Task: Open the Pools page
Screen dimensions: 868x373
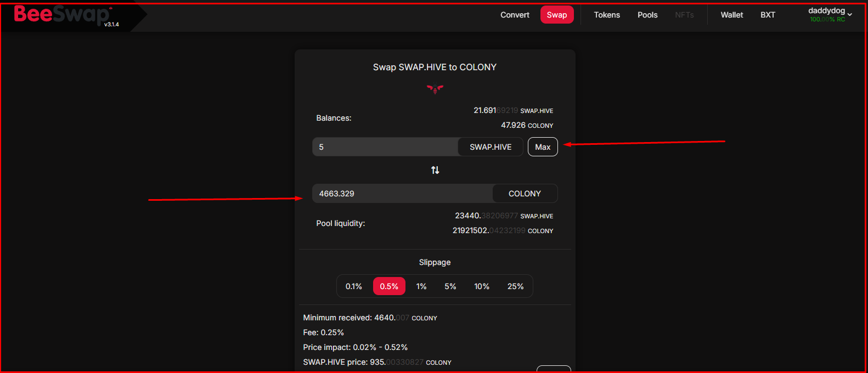Action: pos(647,15)
